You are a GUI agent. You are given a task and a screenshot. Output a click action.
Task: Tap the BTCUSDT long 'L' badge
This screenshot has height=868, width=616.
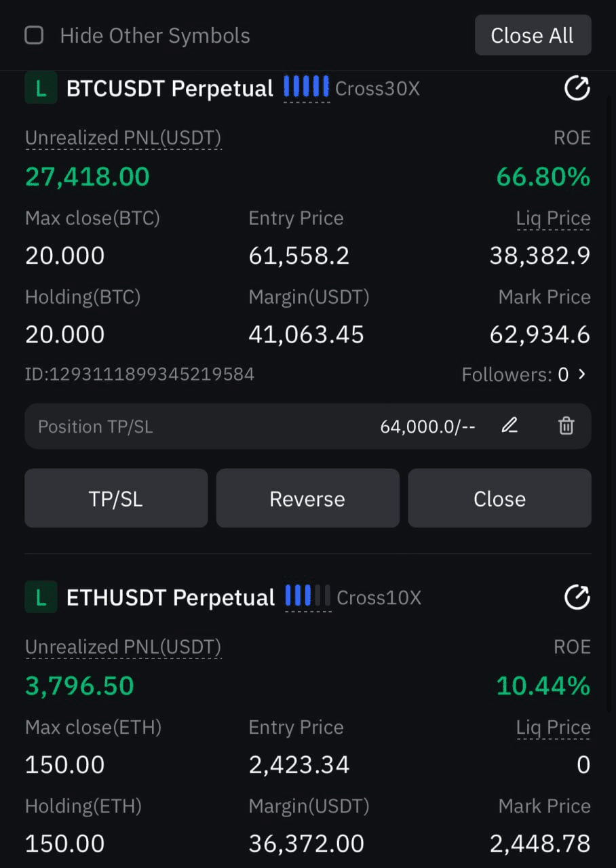click(x=41, y=88)
